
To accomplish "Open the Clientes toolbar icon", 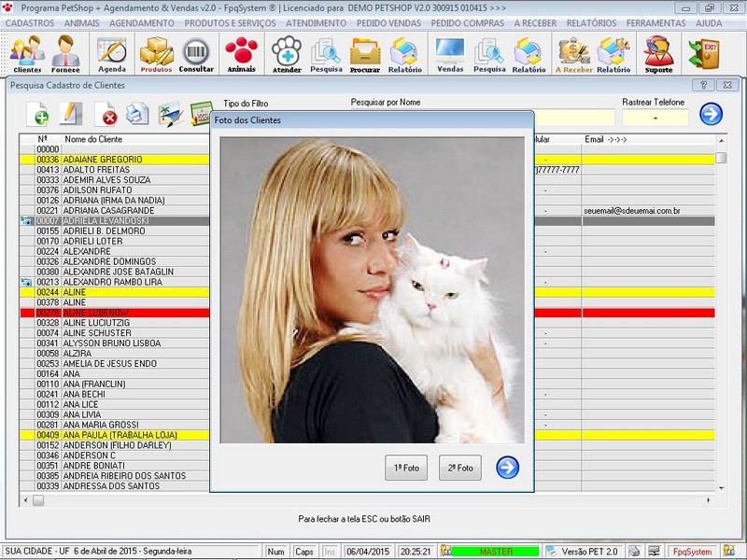I will [27, 54].
